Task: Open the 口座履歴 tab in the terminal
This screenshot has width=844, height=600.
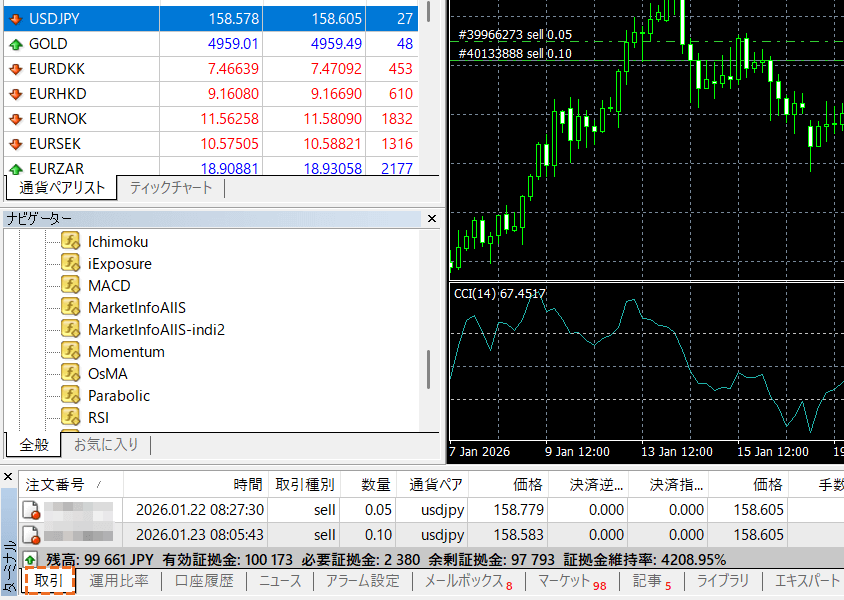Action: [x=203, y=581]
